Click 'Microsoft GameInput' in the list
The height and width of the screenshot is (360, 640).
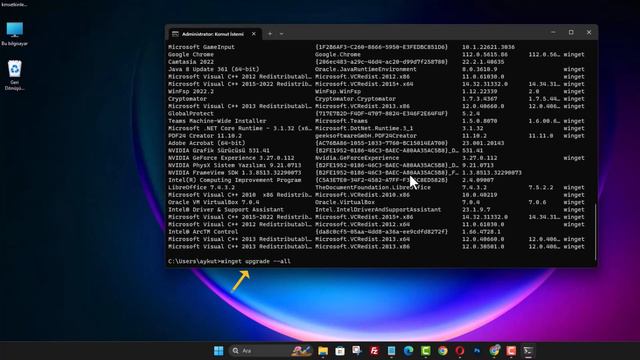tap(201, 47)
